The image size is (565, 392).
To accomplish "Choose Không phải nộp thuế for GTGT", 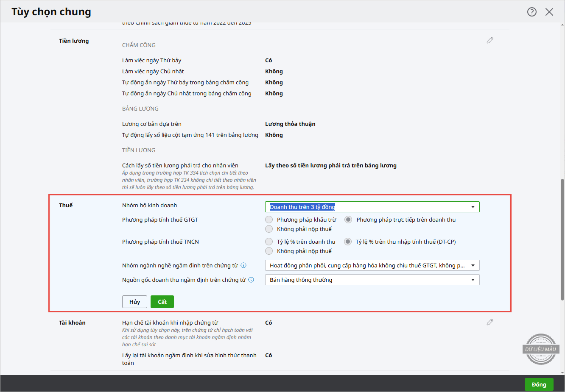I will [x=269, y=229].
